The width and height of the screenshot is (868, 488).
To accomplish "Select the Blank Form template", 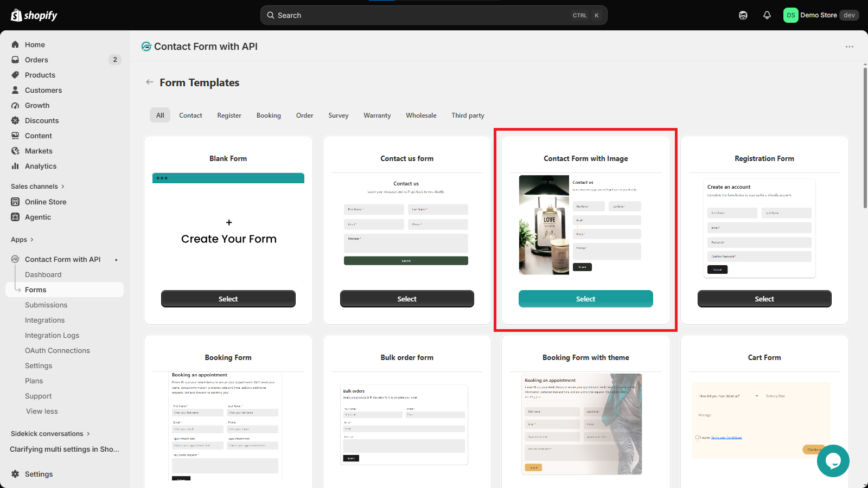I will pyautogui.click(x=228, y=299).
